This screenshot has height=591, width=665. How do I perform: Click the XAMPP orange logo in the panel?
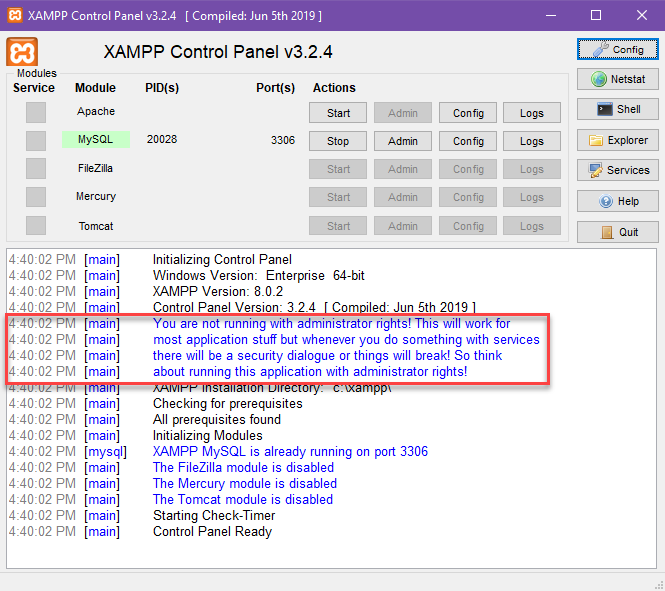pos(22,52)
